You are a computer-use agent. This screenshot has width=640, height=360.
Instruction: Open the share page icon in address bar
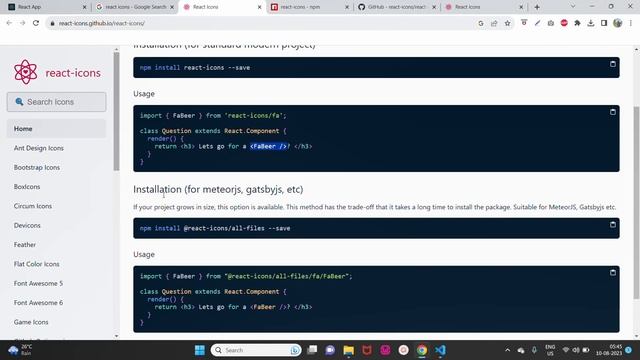[x=494, y=23]
